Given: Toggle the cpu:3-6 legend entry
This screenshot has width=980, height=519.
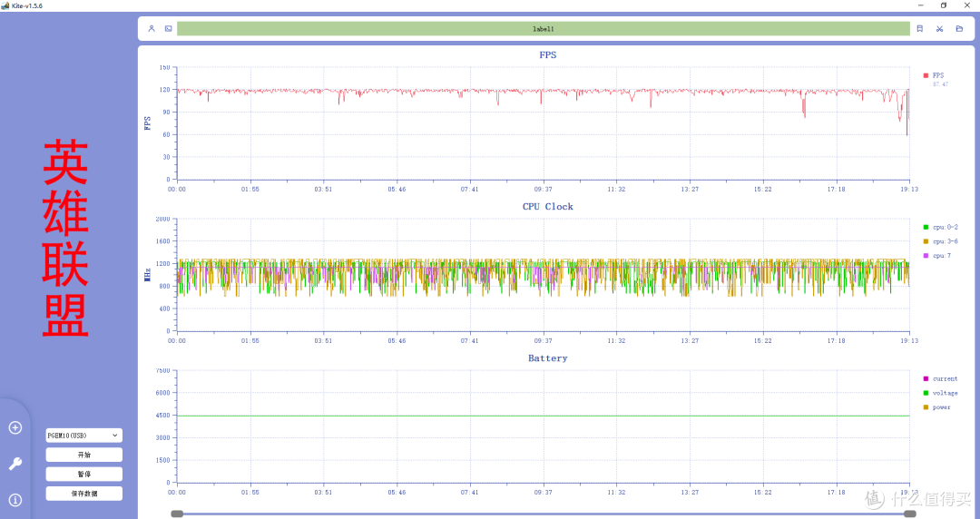Looking at the screenshot, I should (941, 241).
